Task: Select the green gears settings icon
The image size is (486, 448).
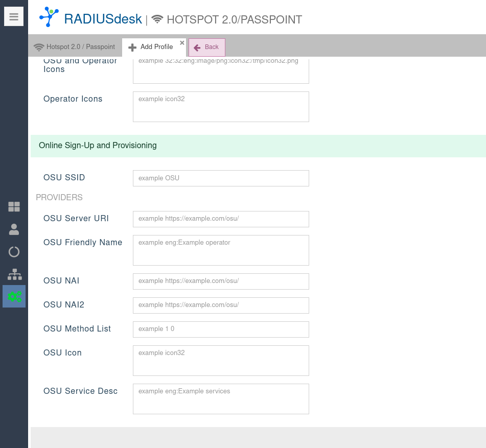Action: pos(14,296)
